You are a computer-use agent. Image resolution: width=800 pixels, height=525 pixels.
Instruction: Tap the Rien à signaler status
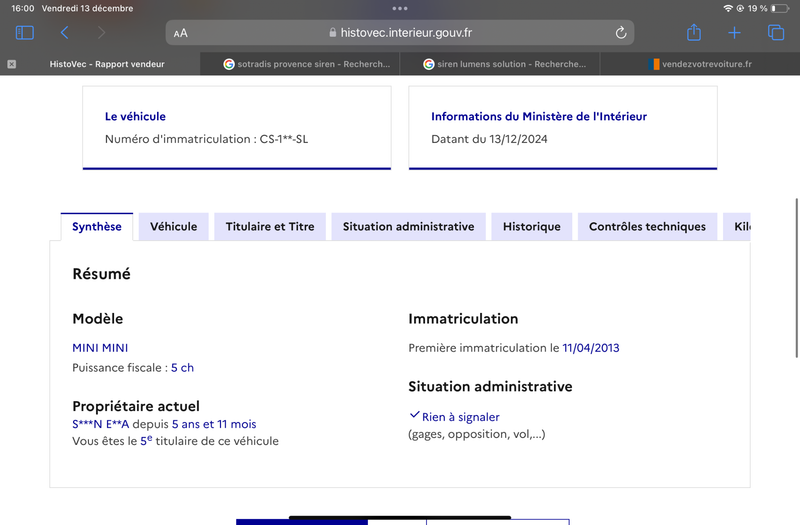461,417
